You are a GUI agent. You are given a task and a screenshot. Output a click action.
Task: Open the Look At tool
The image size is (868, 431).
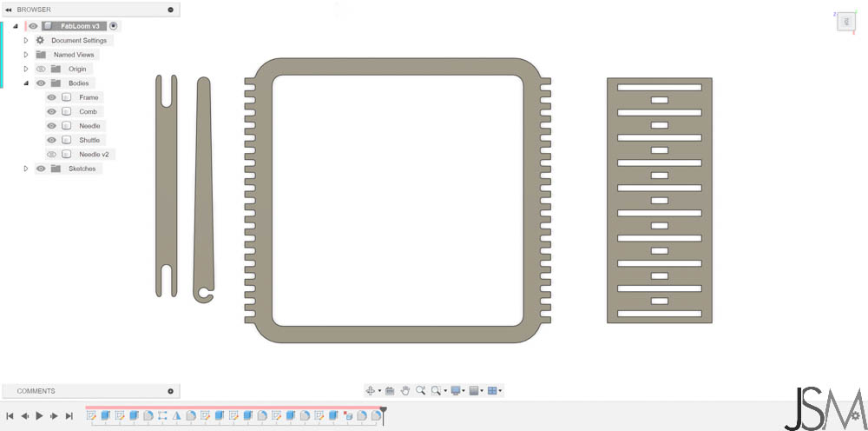389,390
